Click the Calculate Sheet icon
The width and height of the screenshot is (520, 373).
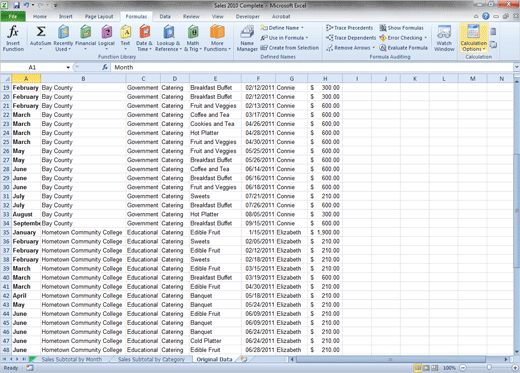pos(493,44)
